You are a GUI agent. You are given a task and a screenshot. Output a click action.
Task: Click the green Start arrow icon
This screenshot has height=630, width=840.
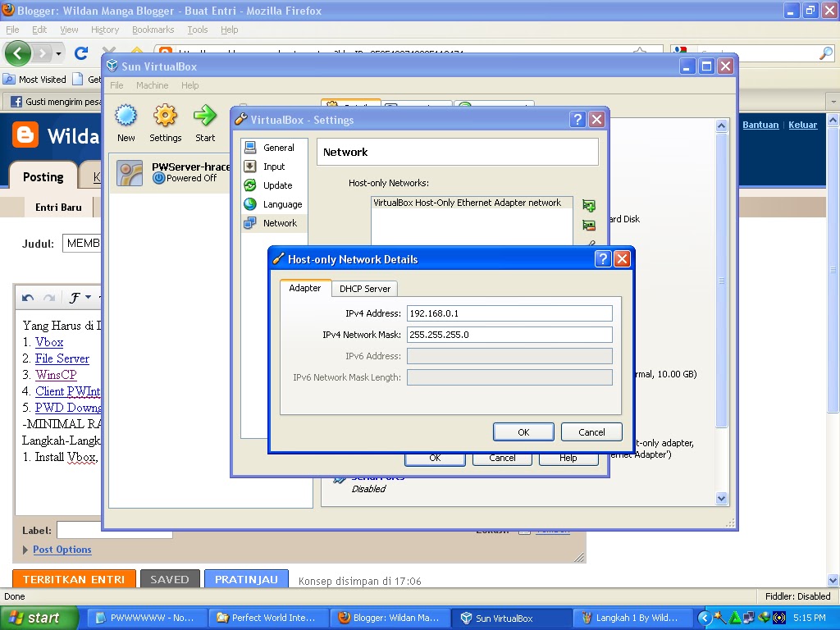tap(204, 115)
